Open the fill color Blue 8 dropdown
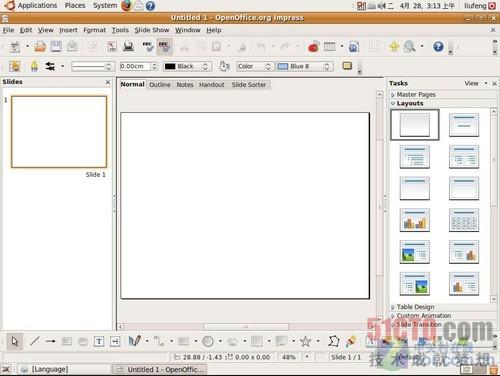 [304, 66]
